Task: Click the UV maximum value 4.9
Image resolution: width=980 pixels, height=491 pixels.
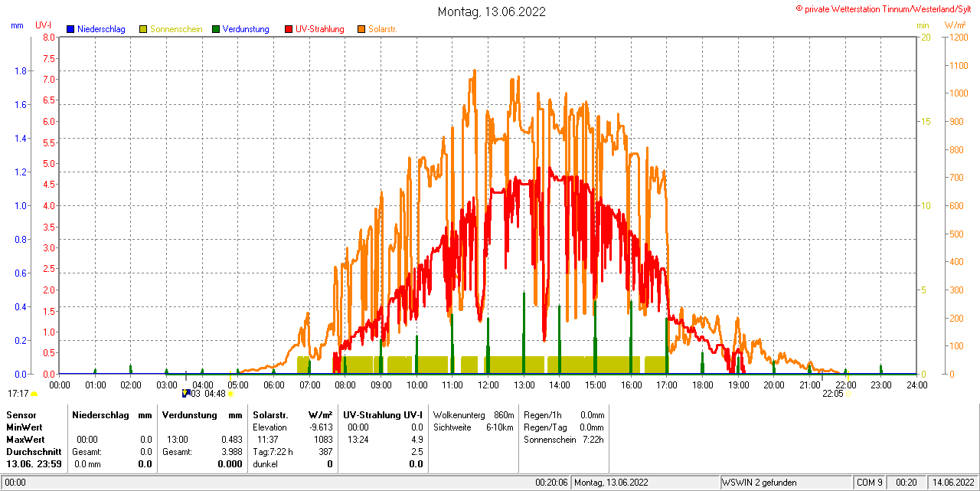Action: [416, 439]
